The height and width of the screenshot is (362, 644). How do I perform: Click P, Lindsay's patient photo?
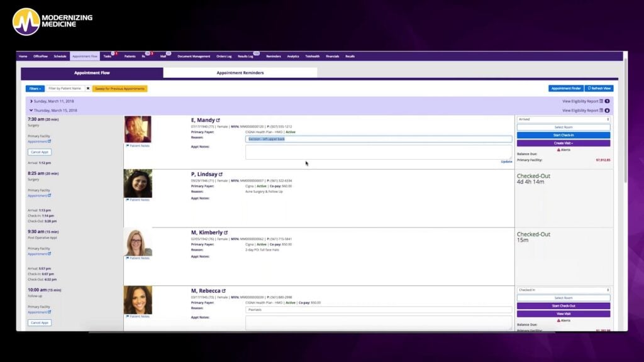tap(138, 184)
